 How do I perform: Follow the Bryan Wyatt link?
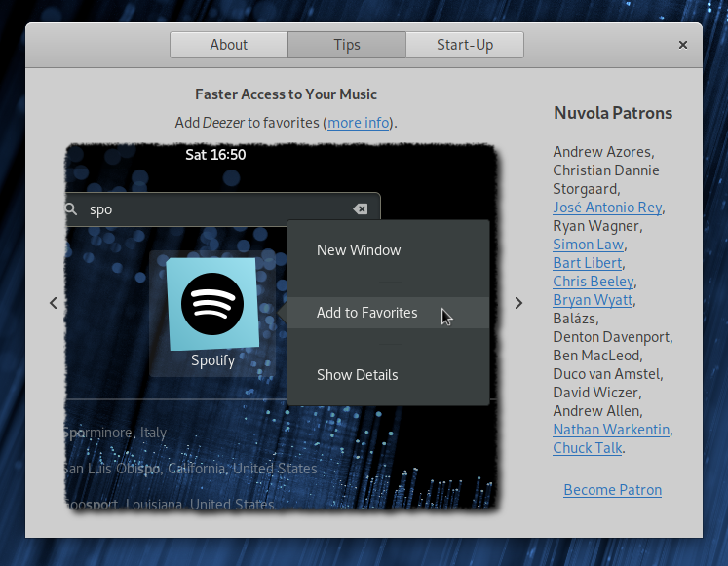click(593, 300)
